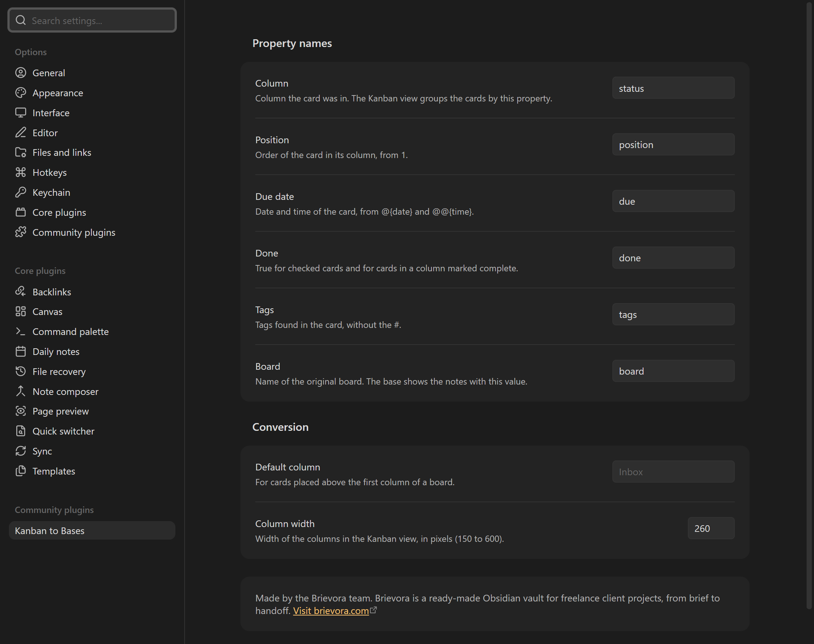The height and width of the screenshot is (644, 814).
Task: Click the Board property name field
Action: pyautogui.click(x=673, y=371)
